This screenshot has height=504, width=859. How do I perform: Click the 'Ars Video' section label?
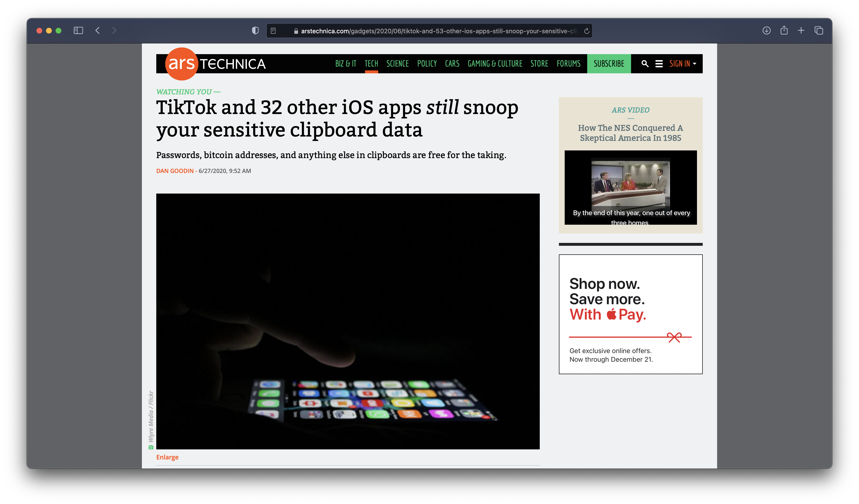click(x=630, y=110)
